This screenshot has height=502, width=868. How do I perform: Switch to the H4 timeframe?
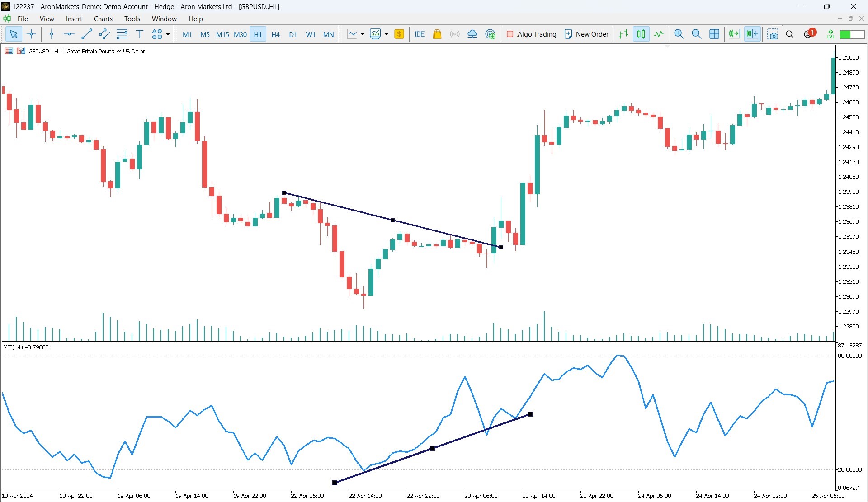pos(275,34)
